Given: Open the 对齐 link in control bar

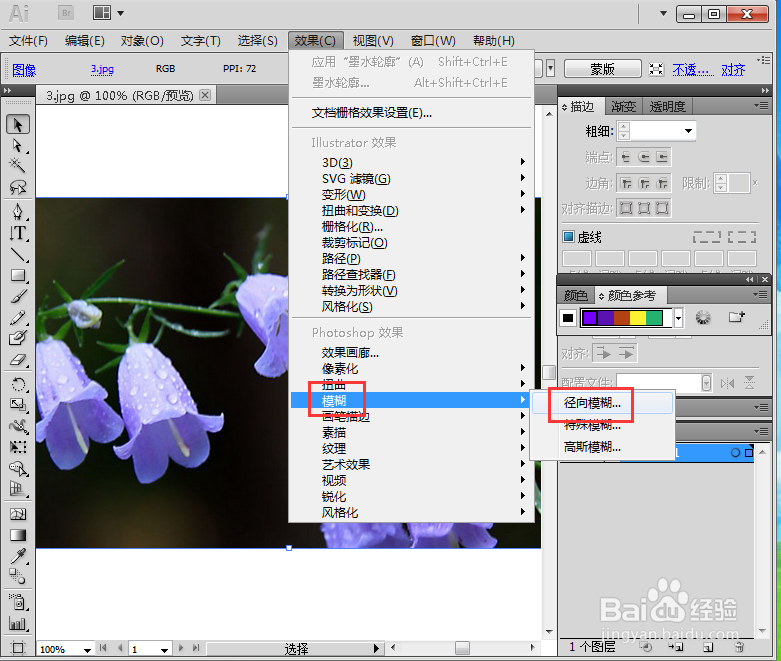Looking at the screenshot, I should click(733, 70).
